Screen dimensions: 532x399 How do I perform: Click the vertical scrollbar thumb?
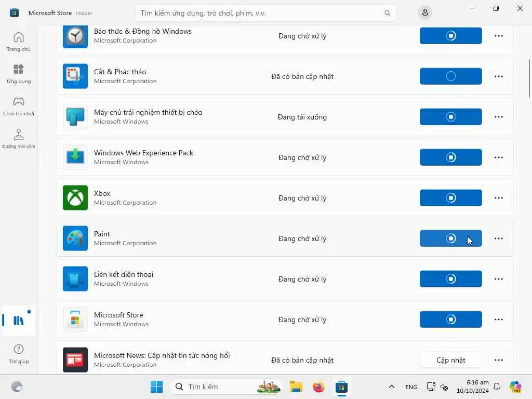(x=529, y=78)
